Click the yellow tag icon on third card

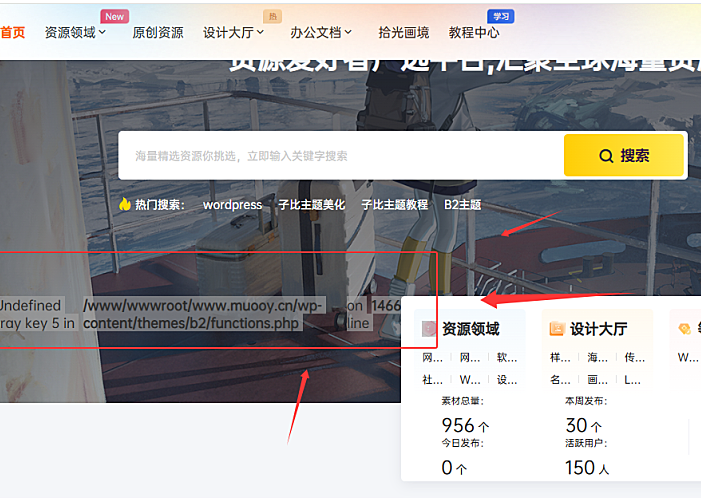(x=684, y=329)
